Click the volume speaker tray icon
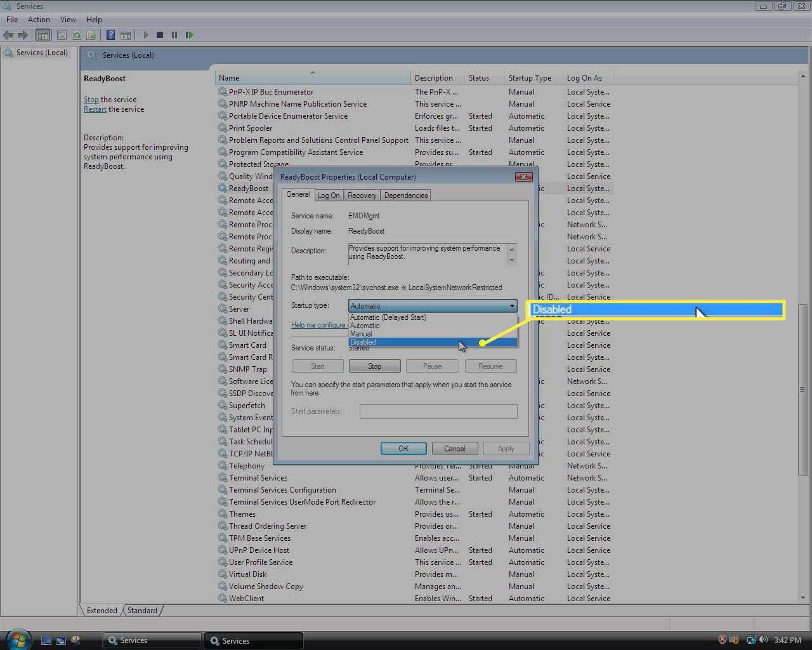Image resolution: width=812 pixels, height=650 pixels. click(763, 640)
